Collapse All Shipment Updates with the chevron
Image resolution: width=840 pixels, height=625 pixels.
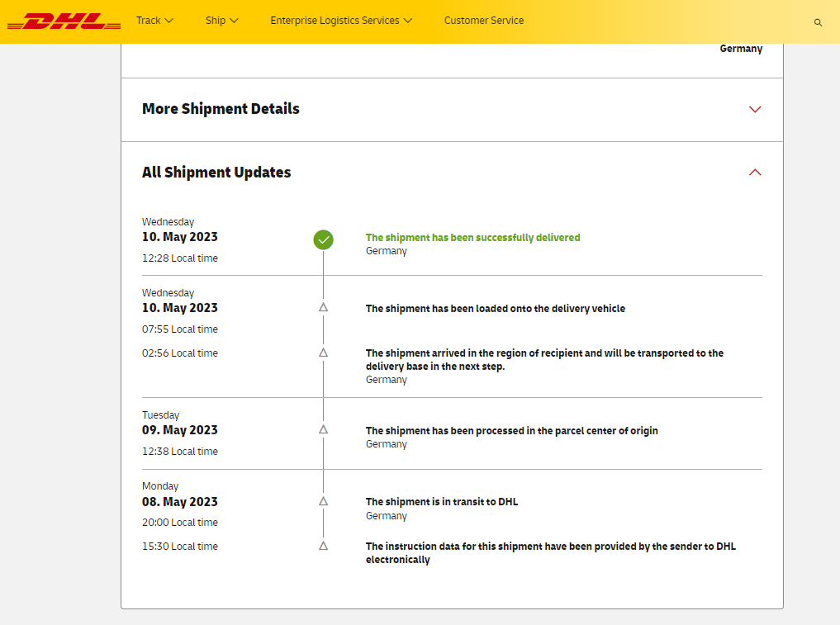coord(754,173)
